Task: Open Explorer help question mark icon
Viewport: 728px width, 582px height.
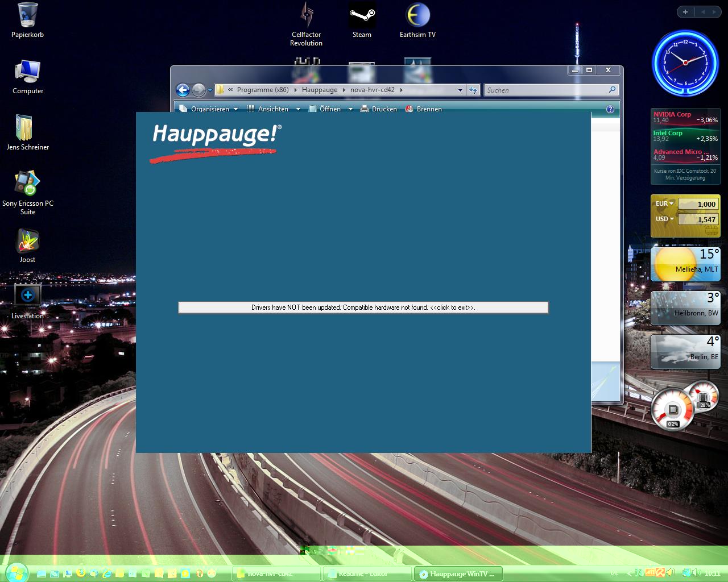Action: click(x=610, y=109)
